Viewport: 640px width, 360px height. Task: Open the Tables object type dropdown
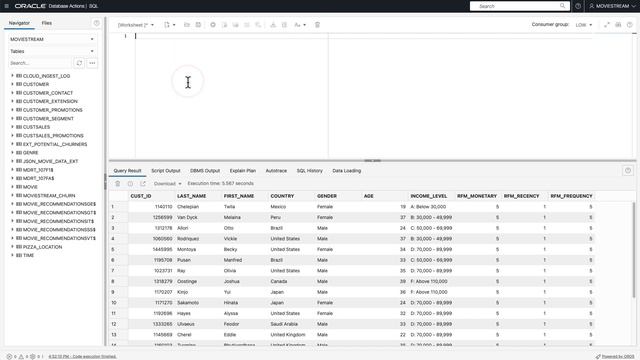point(52,51)
